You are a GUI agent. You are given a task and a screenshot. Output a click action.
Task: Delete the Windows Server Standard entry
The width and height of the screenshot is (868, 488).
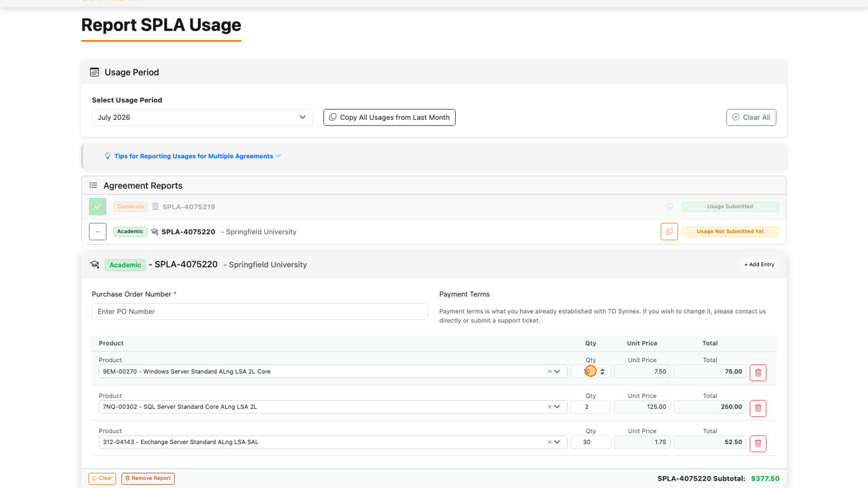[x=758, y=372]
